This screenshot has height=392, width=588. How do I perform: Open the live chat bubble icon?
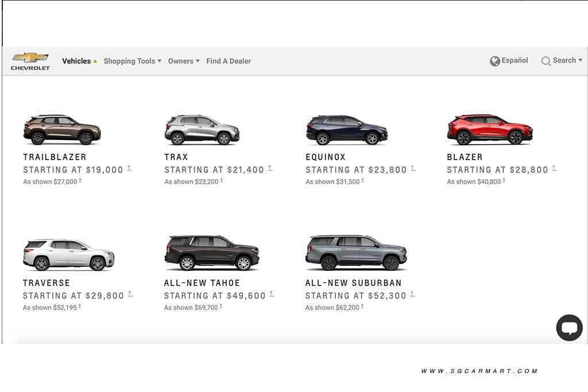[569, 328]
